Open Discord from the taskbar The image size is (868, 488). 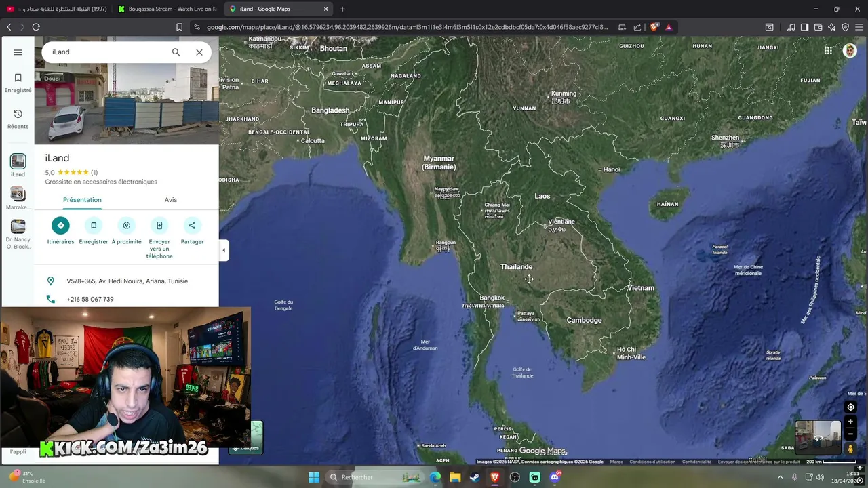click(x=555, y=477)
